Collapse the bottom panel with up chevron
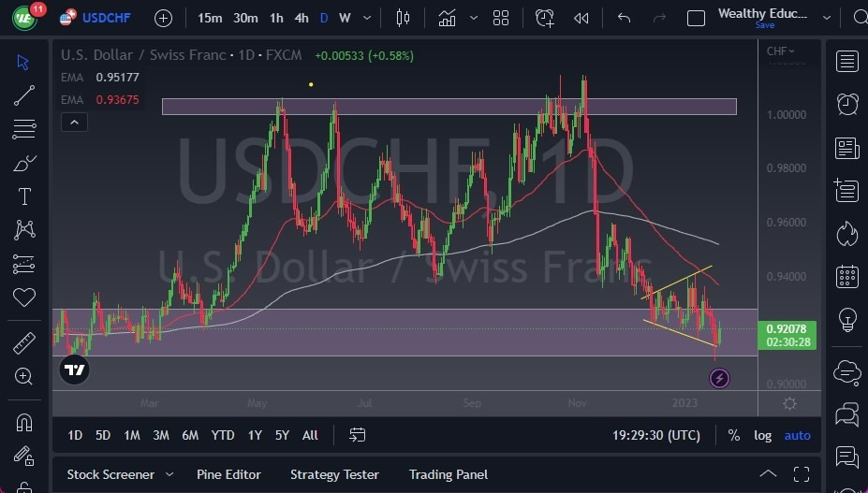Viewport: 868px width, 493px height. 767,473
